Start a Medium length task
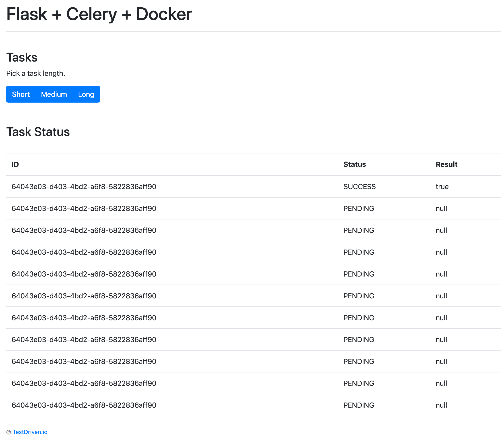 click(x=54, y=94)
